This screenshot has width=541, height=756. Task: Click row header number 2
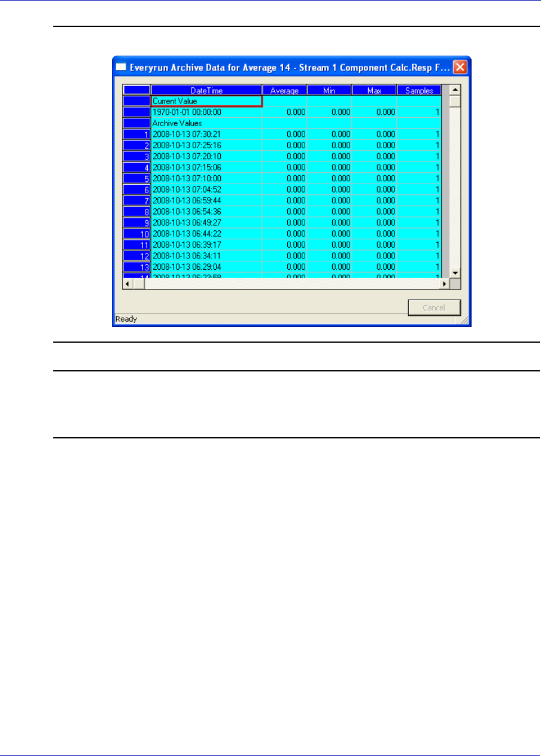click(x=137, y=145)
